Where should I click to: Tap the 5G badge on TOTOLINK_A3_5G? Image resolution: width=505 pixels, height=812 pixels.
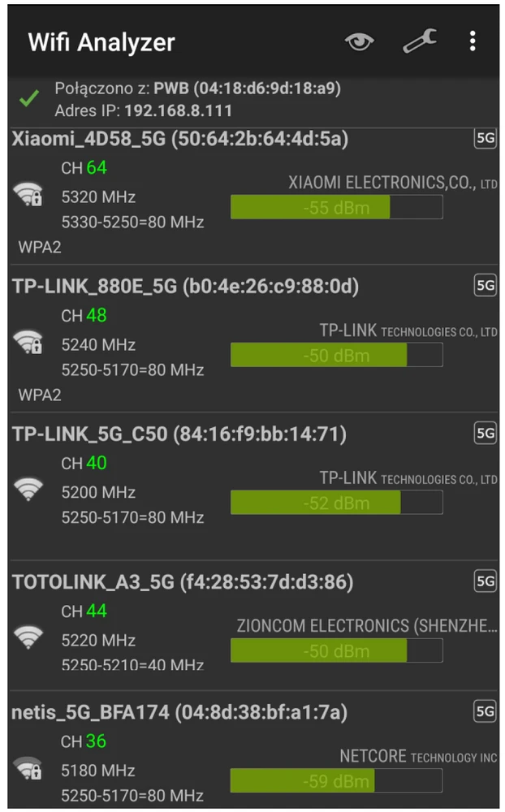point(485,581)
